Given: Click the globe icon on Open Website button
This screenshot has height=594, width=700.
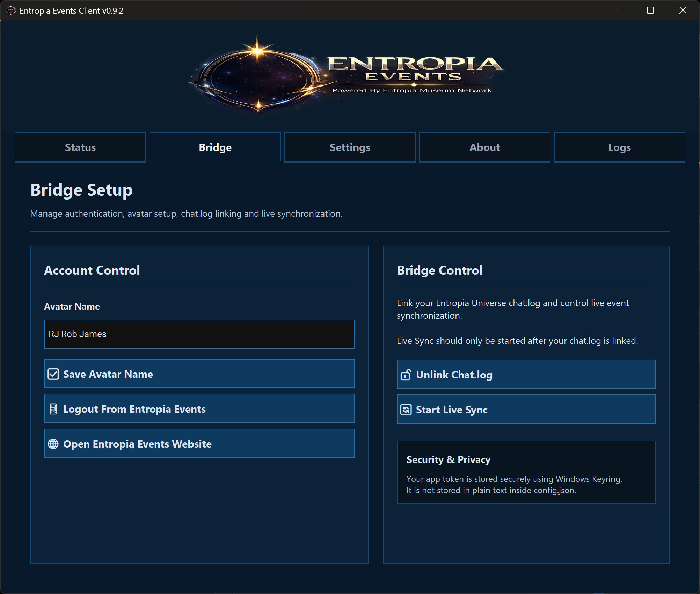Looking at the screenshot, I should 53,444.
